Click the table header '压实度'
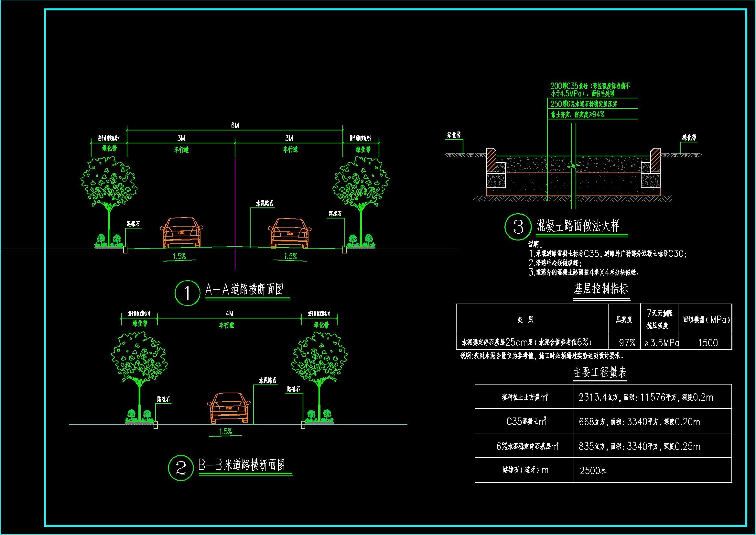756x535 pixels. pos(624,319)
